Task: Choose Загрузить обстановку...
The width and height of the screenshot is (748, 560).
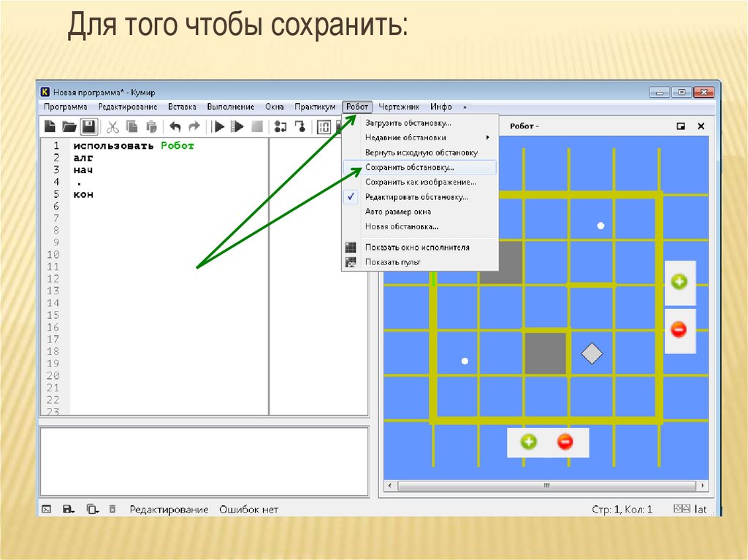Action: coord(420,123)
